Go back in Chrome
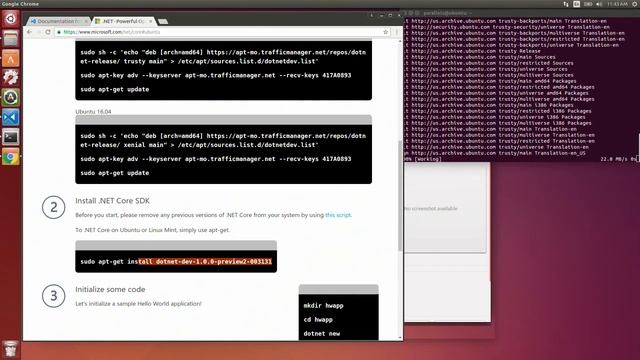Viewport: 640px width, 360px height. tap(29, 32)
